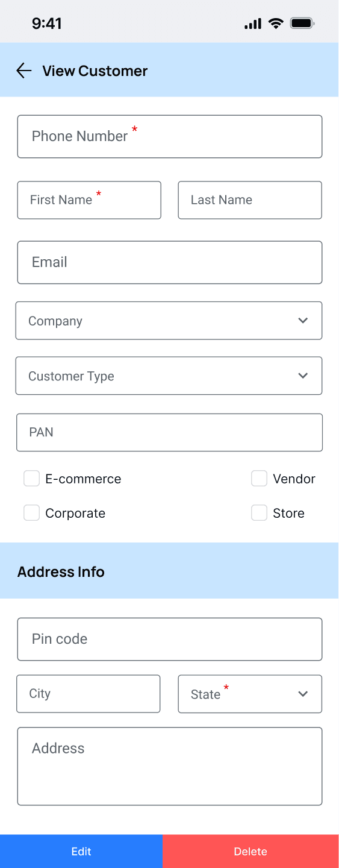Go back using the left arrow icon
The height and width of the screenshot is (868, 339).
[23, 71]
